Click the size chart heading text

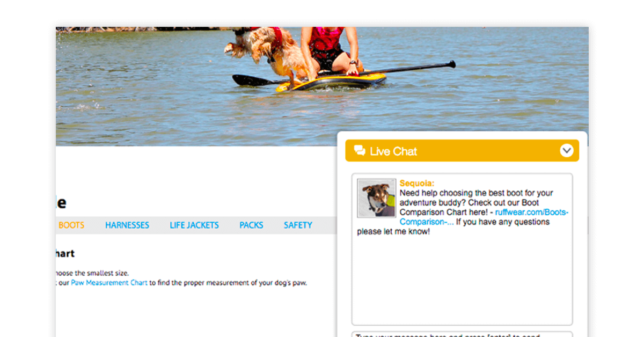coord(65,253)
